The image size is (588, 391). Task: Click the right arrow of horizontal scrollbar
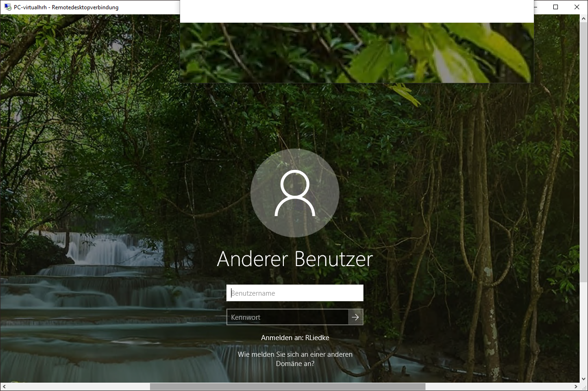576,386
